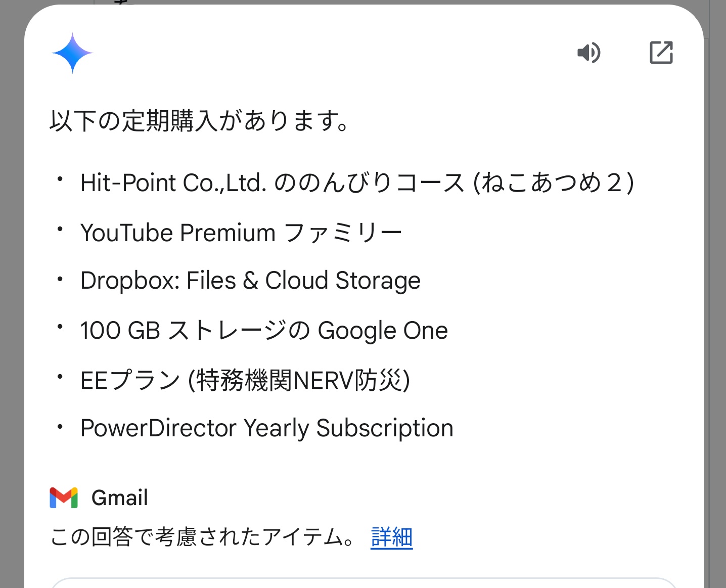Open the 詳細 link
The height and width of the screenshot is (588, 726).
pyautogui.click(x=392, y=537)
